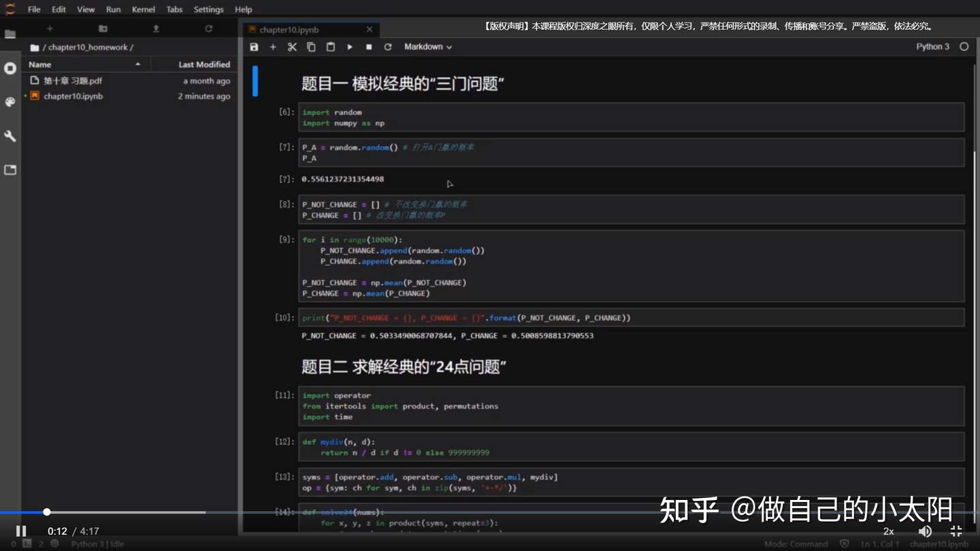Open the Markdown cell type dropdown
The width and height of the screenshot is (980, 551).
click(428, 47)
